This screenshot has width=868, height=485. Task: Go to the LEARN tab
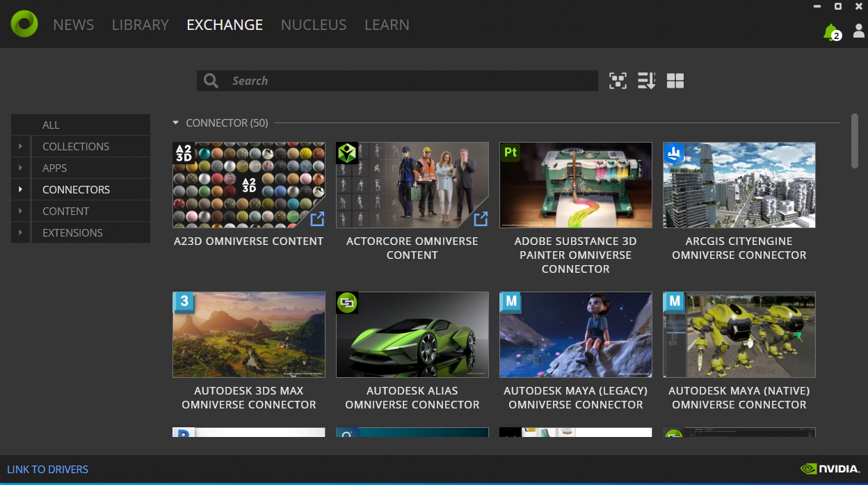click(x=387, y=25)
